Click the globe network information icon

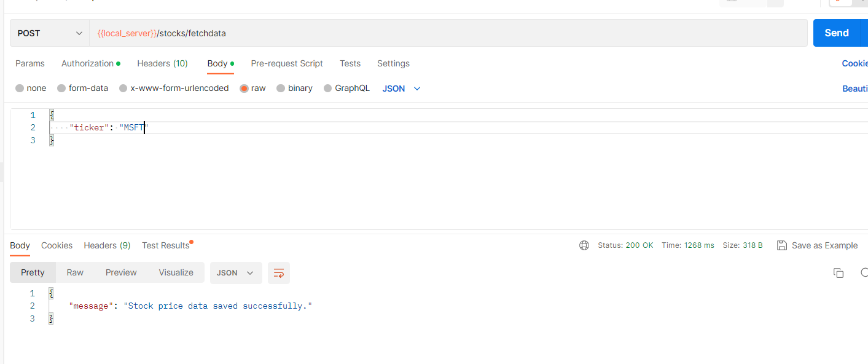[x=584, y=245]
